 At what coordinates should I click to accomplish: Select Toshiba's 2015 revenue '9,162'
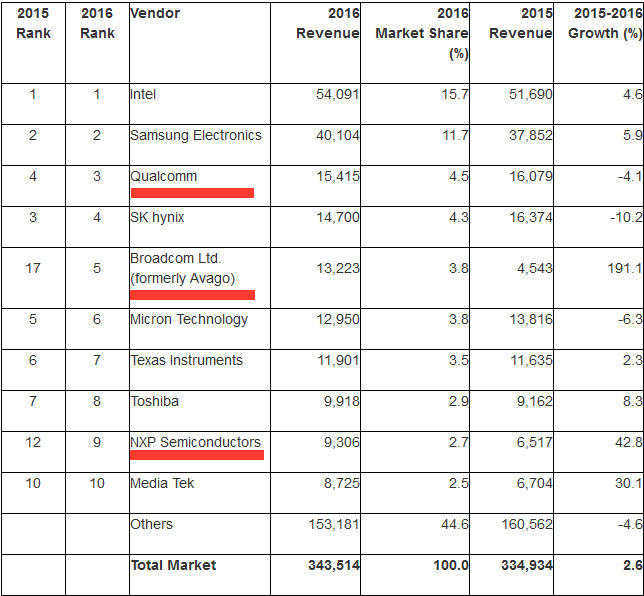coord(534,401)
